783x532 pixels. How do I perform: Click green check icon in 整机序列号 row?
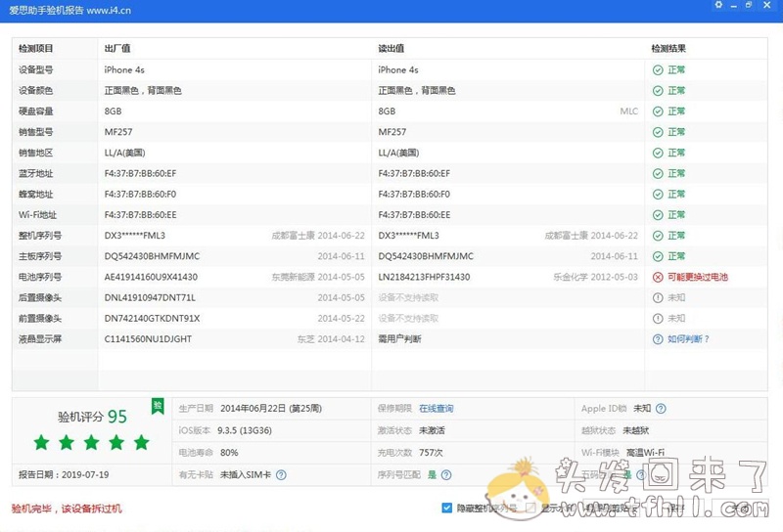658,236
